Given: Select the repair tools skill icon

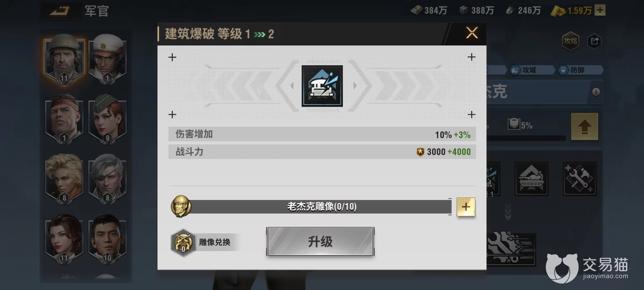Looking at the screenshot, I should point(580,179).
